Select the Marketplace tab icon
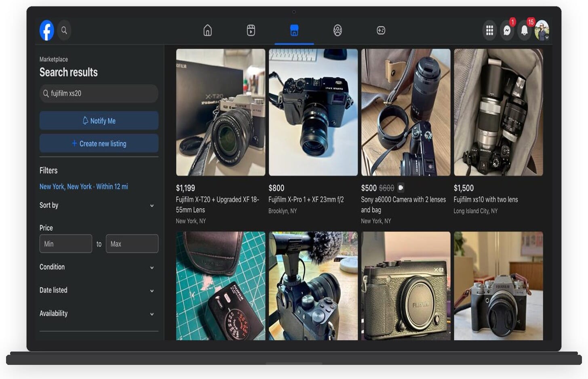This screenshot has height=379, width=588. point(294,30)
